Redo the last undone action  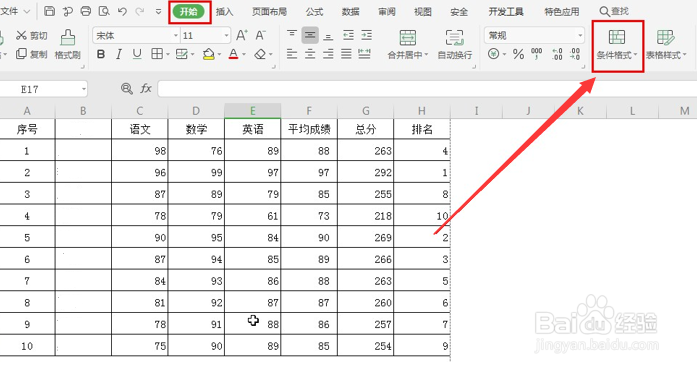[140, 11]
